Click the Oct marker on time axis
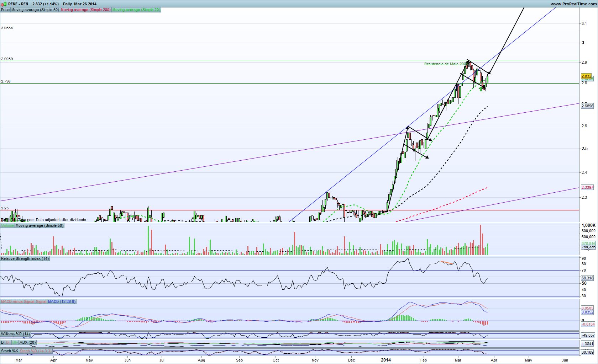The image size is (598, 364). pos(276,360)
